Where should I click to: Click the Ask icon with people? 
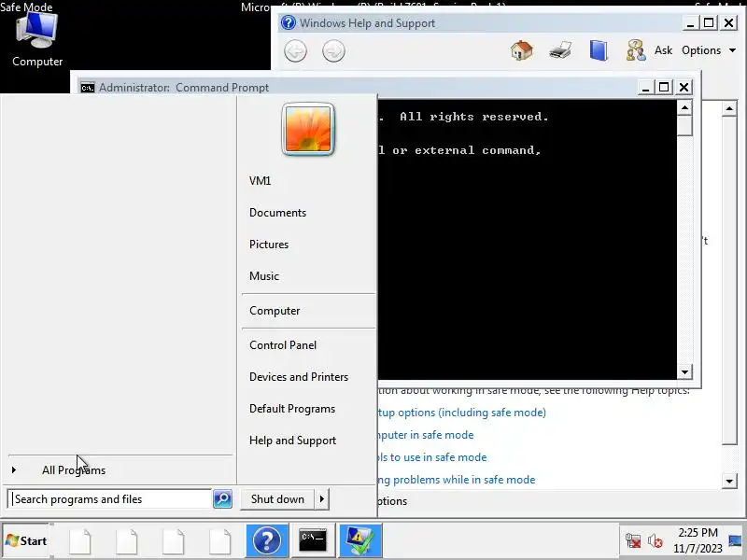636,50
